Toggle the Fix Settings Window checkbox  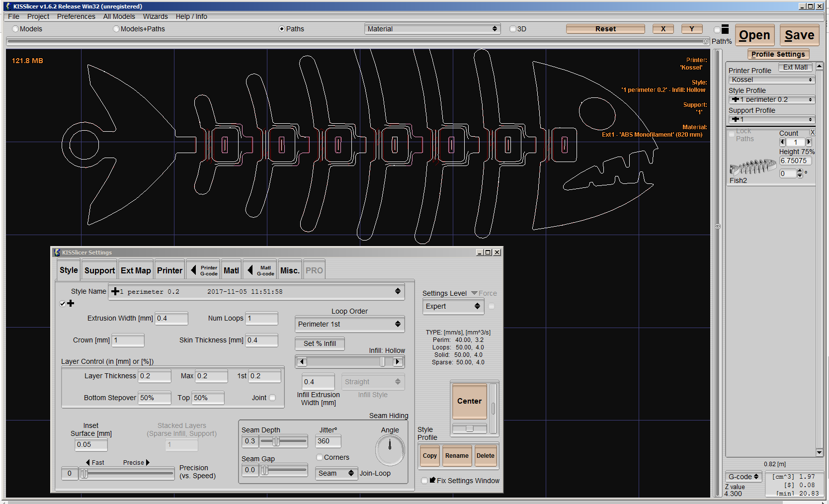424,481
